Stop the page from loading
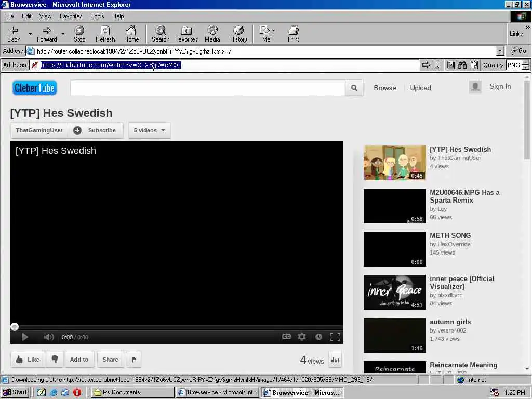532x399 pixels. pos(79,34)
